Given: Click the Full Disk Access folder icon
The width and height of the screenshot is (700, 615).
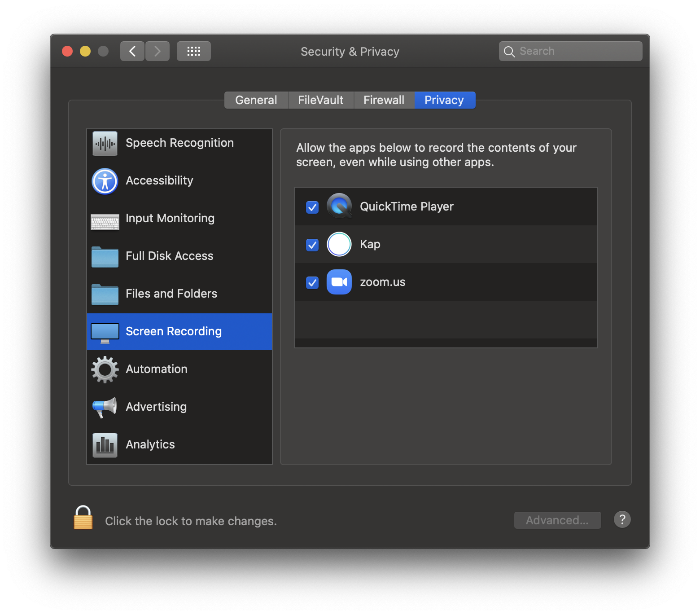Looking at the screenshot, I should (105, 257).
